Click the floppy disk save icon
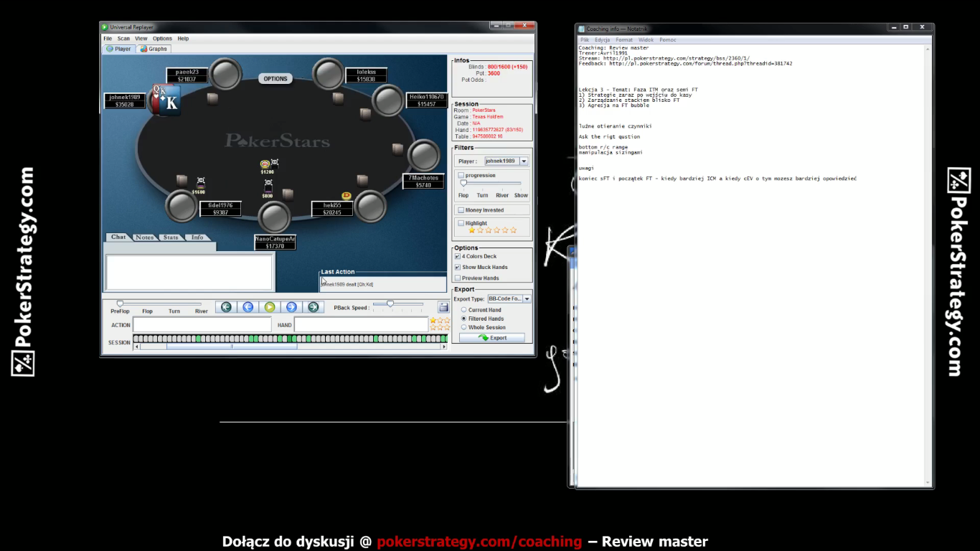 point(443,307)
